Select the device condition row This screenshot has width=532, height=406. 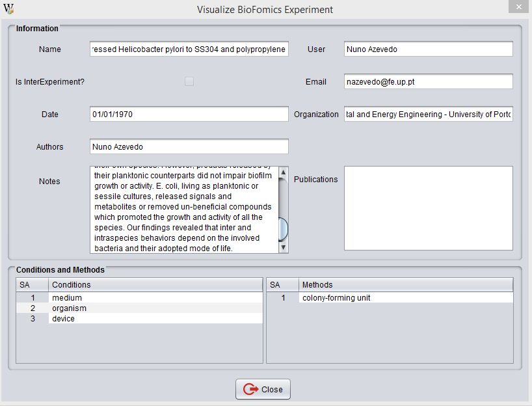pos(139,318)
